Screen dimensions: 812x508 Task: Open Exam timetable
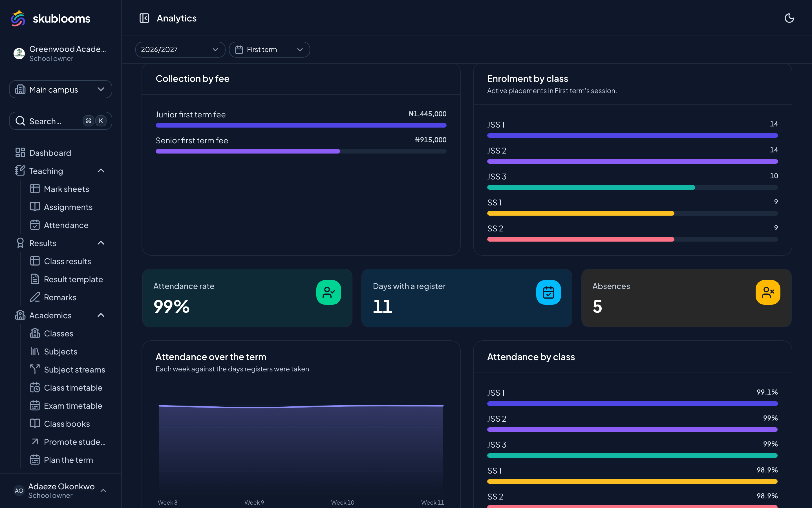click(73, 406)
